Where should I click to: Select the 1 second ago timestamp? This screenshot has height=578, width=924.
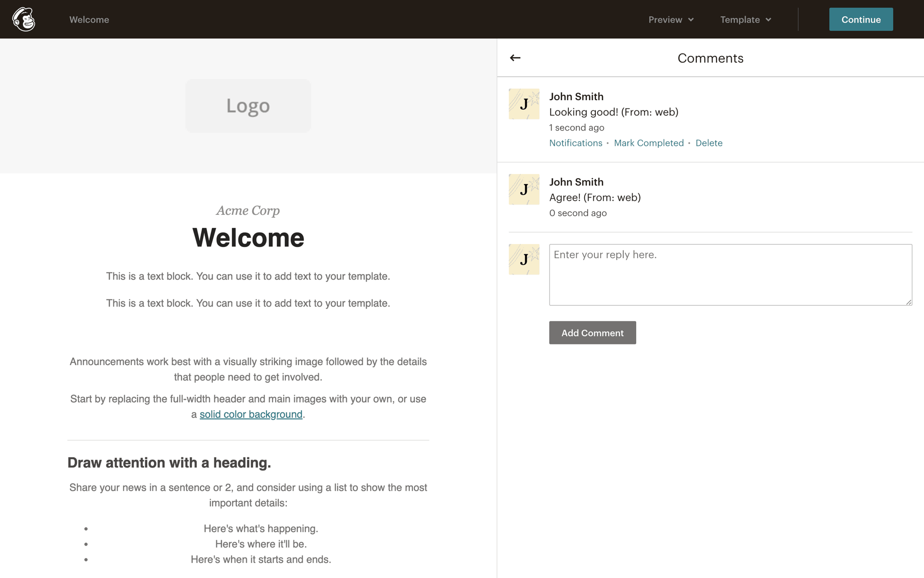coord(577,128)
